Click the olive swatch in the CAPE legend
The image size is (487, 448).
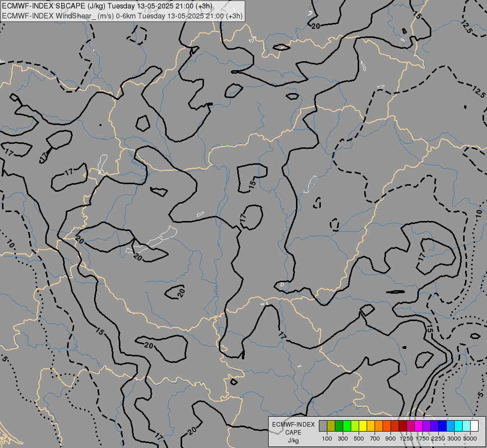click(x=331, y=426)
